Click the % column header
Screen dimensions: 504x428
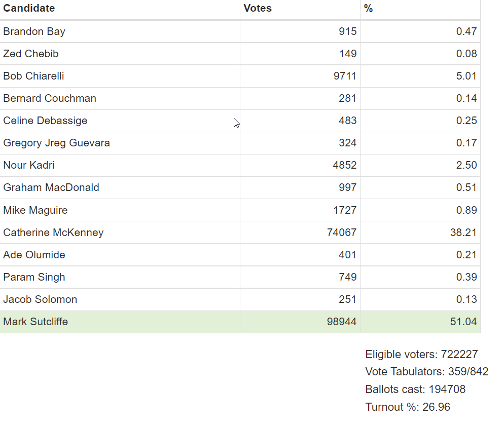pos(368,8)
